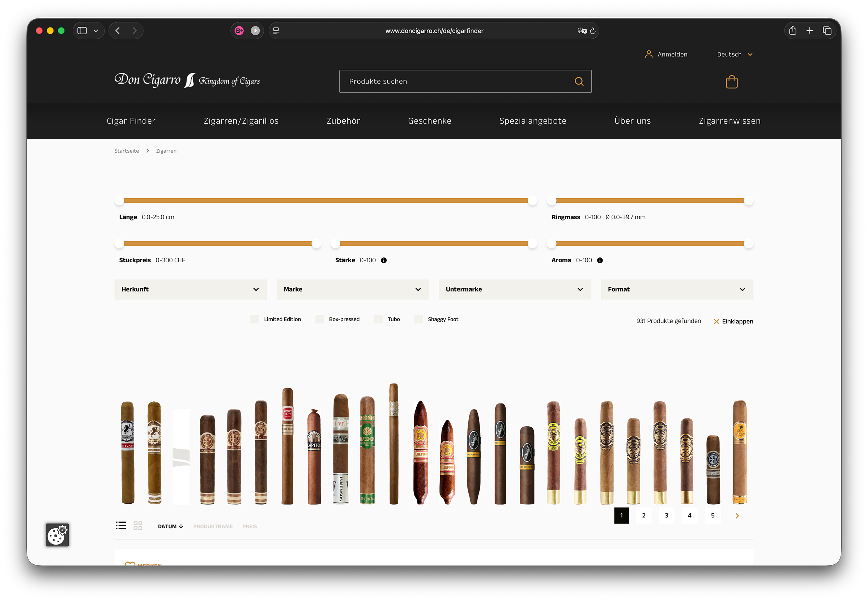Click the left handle of Ringmass slider
Image resolution: width=868 pixels, height=601 pixels.
(552, 201)
